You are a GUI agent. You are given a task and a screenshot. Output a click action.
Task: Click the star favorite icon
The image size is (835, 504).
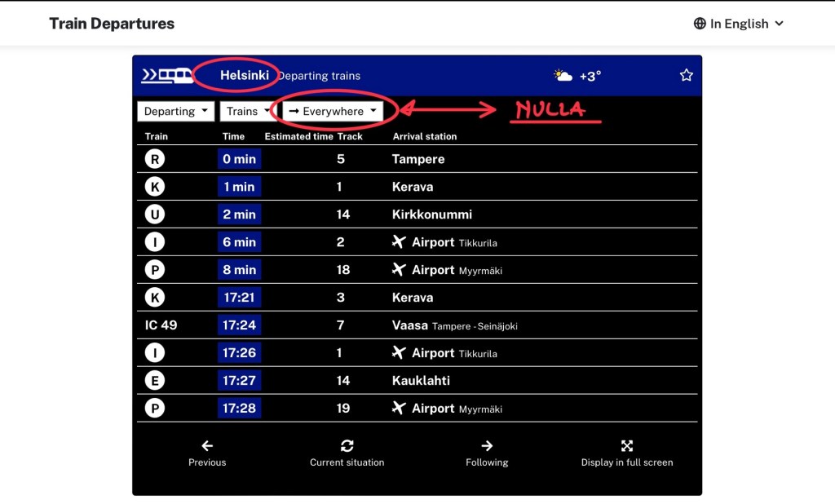point(686,76)
